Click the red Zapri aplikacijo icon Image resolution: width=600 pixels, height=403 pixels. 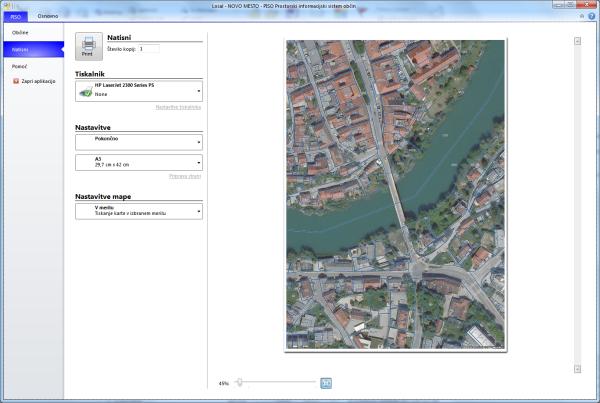(16, 81)
